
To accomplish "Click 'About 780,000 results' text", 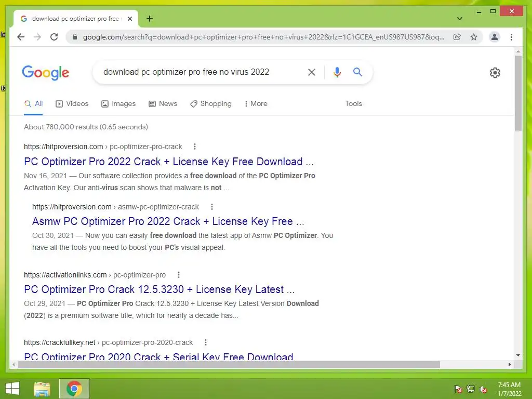I will pos(86,127).
